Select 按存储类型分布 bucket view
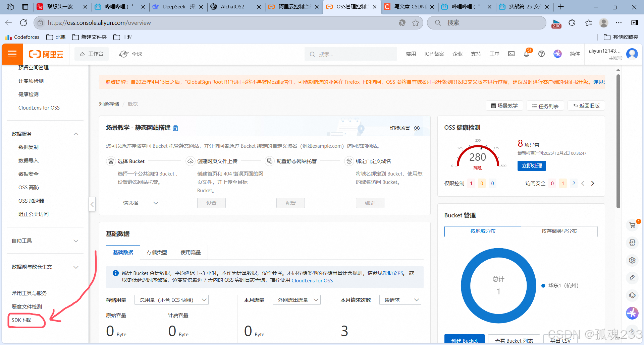 point(559,231)
